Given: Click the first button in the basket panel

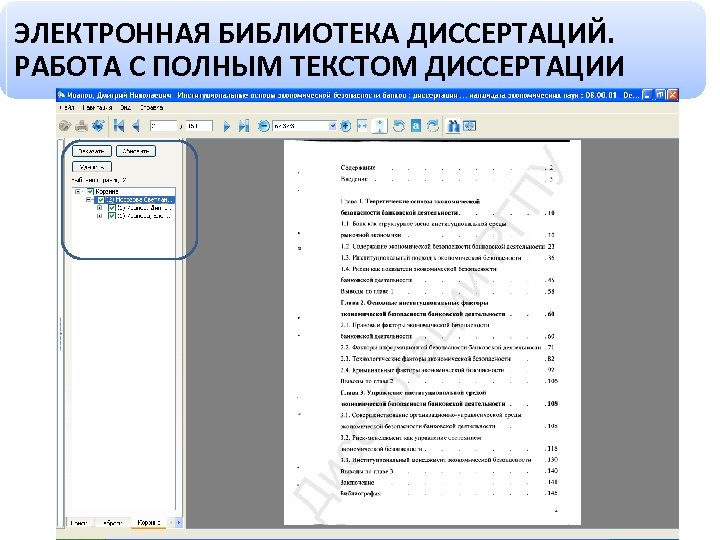Looking at the screenshot, I should 92,151.
